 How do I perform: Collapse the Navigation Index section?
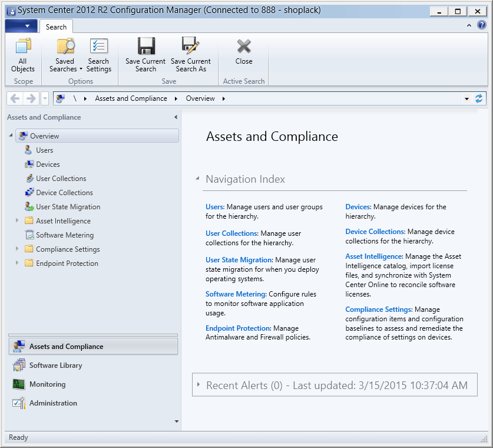(x=197, y=179)
